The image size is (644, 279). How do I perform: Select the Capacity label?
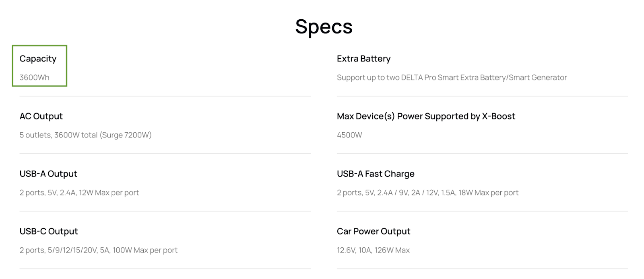click(38, 59)
